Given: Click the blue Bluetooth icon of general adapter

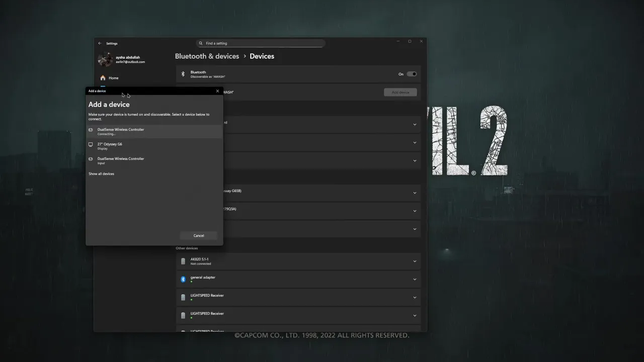Looking at the screenshot, I should click(183, 279).
